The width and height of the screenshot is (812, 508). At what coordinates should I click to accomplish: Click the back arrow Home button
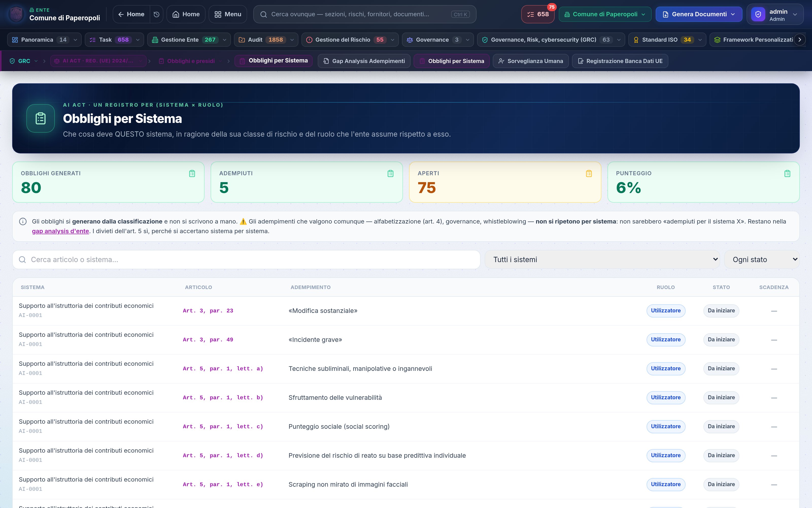click(131, 14)
